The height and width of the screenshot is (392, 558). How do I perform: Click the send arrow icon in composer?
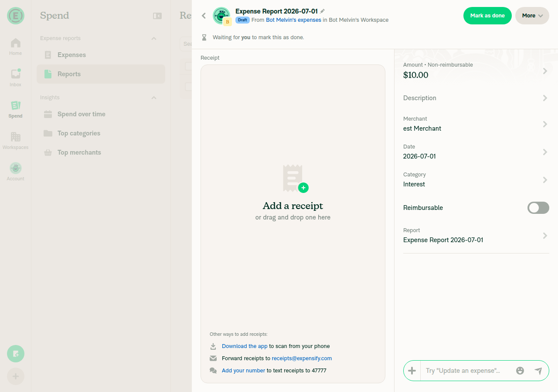click(538, 371)
